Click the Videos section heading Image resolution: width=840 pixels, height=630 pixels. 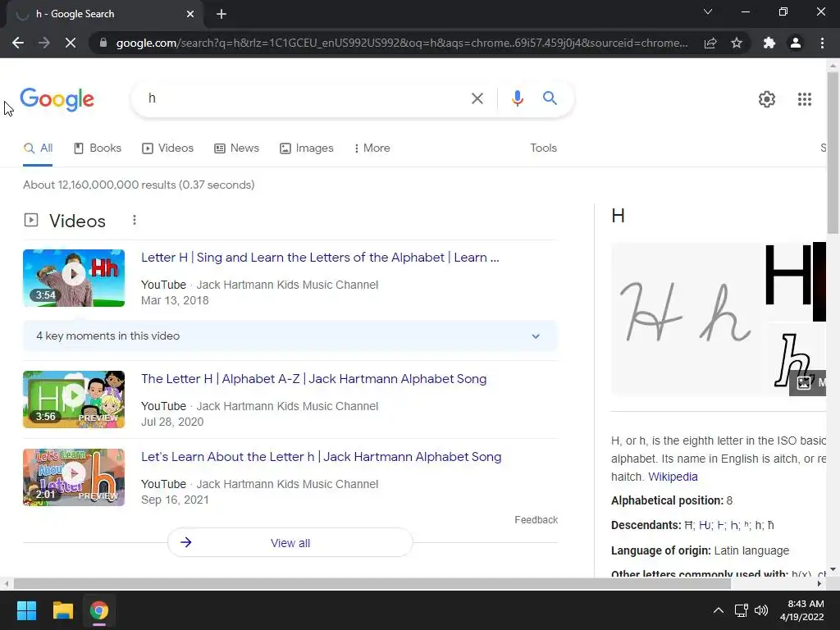tap(77, 221)
